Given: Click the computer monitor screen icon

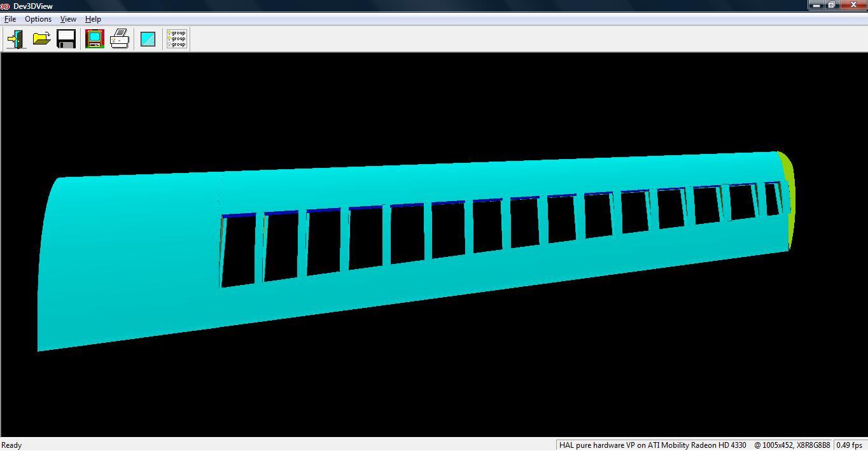Looking at the screenshot, I should coord(95,39).
